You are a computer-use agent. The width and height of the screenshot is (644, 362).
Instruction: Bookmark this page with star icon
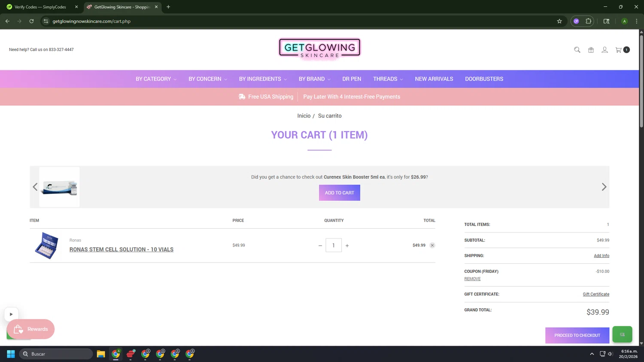coord(559,21)
